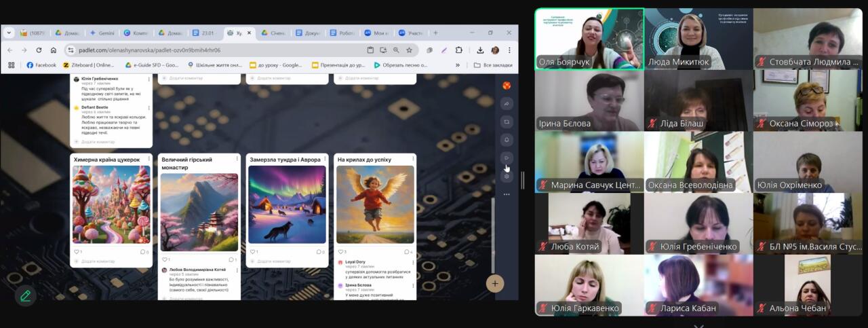This screenshot has height=328, width=868.
Task: Select Люда Микитюк video tile in Zoom
Action: tap(698, 39)
